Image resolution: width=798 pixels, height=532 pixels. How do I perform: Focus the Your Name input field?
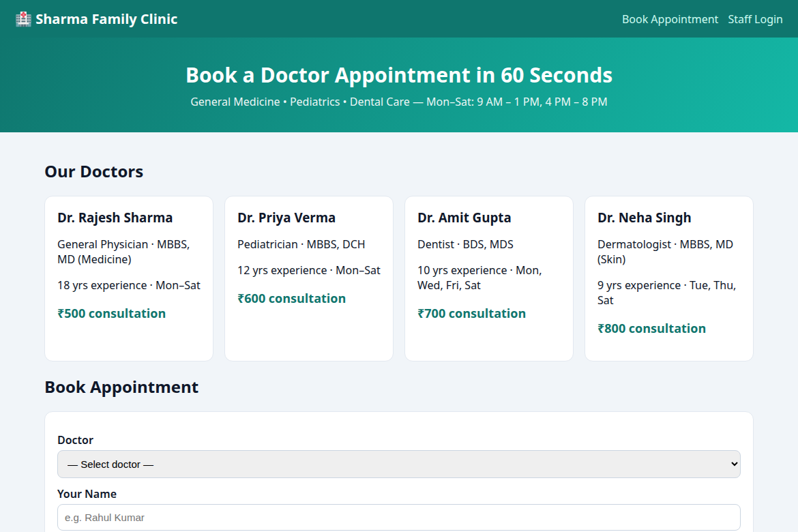point(399,518)
